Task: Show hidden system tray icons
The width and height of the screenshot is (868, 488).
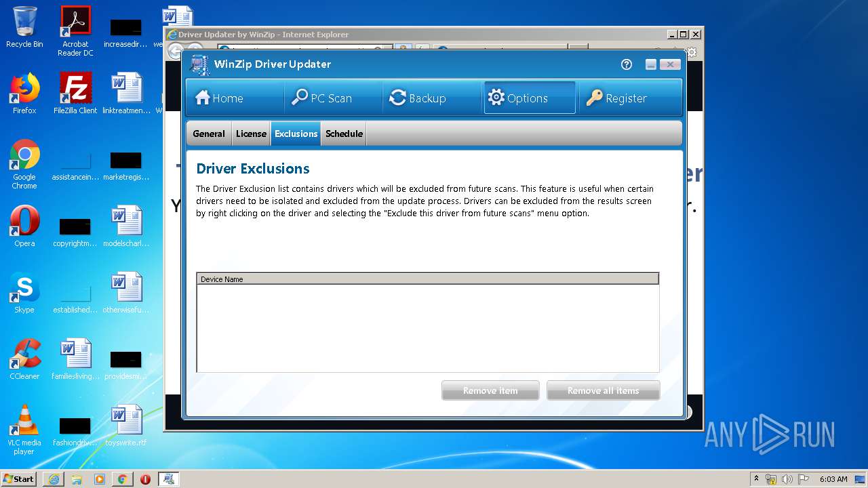Action: (x=757, y=479)
